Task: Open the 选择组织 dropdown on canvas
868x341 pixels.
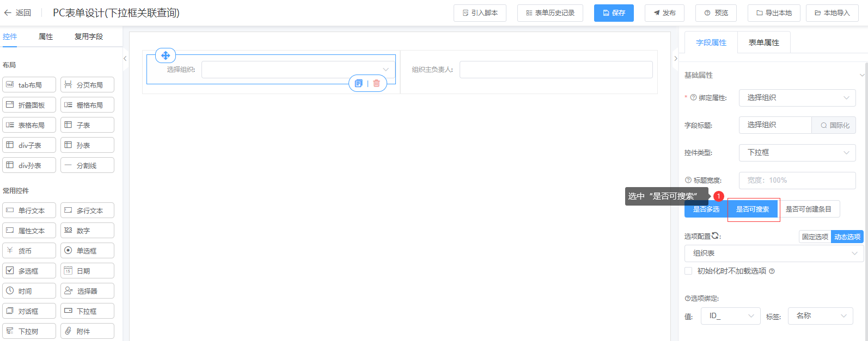Action: (x=298, y=70)
